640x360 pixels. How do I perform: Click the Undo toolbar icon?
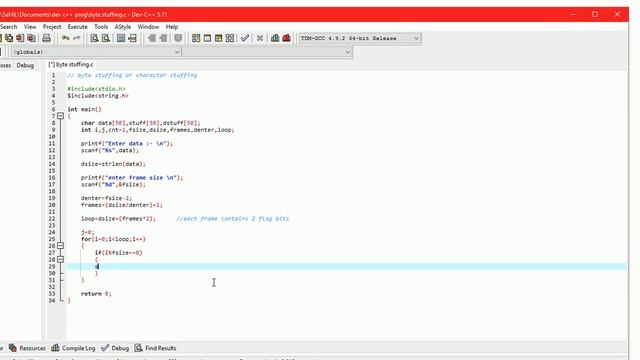(x=65, y=38)
